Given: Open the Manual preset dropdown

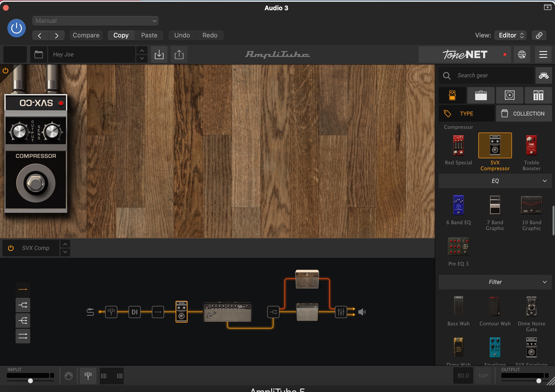Looking at the screenshot, I should point(95,21).
